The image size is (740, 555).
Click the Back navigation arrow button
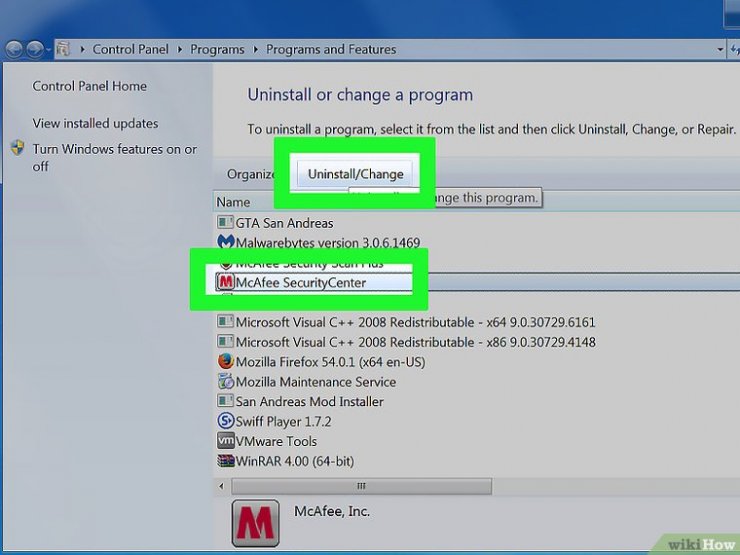pos(14,49)
